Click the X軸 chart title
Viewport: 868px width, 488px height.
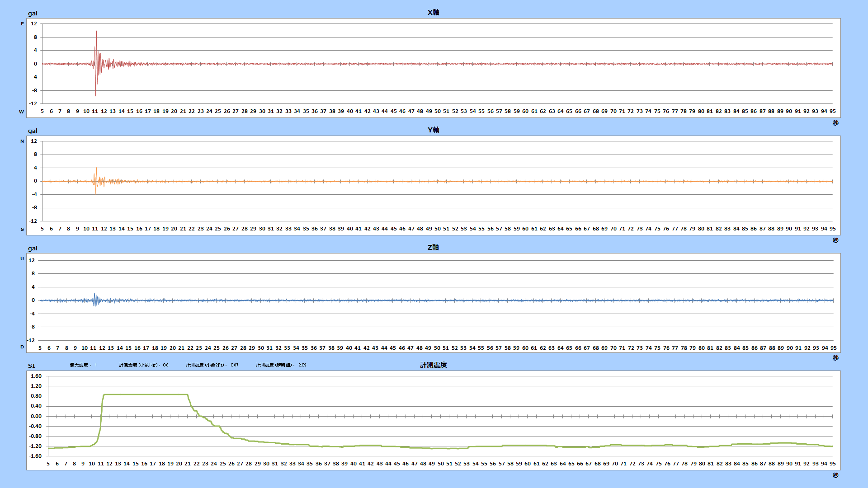point(433,12)
